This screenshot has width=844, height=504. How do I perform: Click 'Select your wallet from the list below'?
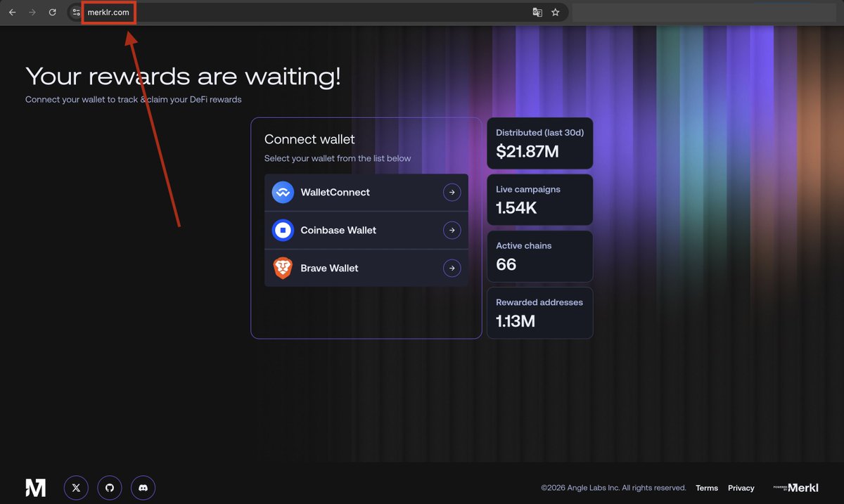pyautogui.click(x=338, y=159)
